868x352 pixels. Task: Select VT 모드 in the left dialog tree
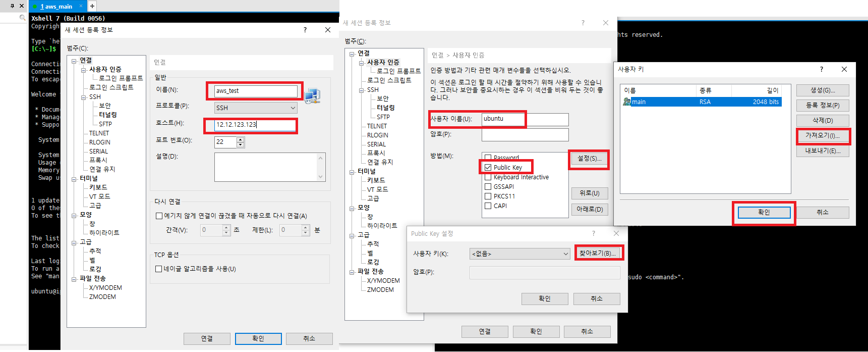coord(100,196)
